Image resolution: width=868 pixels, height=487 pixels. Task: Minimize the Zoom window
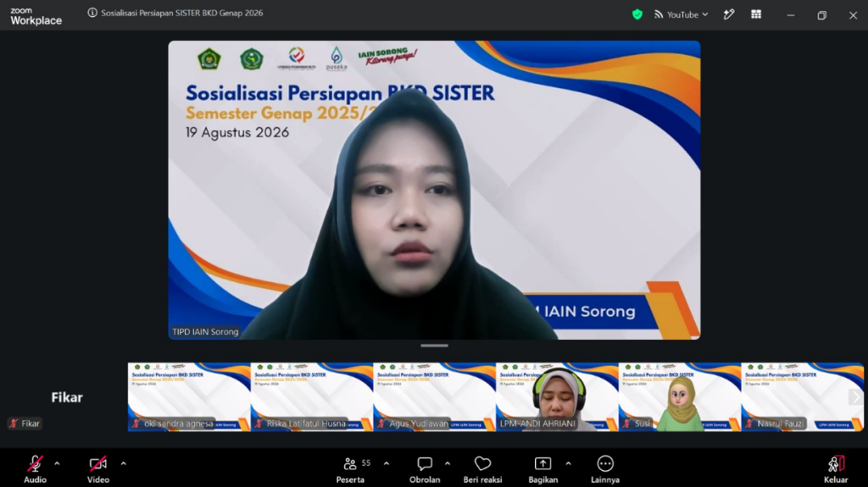[791, 15]
